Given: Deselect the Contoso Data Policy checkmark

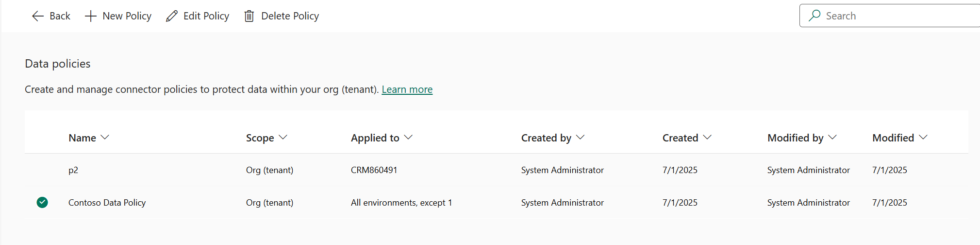Looking at the screenshot, I should pos(42,202).
